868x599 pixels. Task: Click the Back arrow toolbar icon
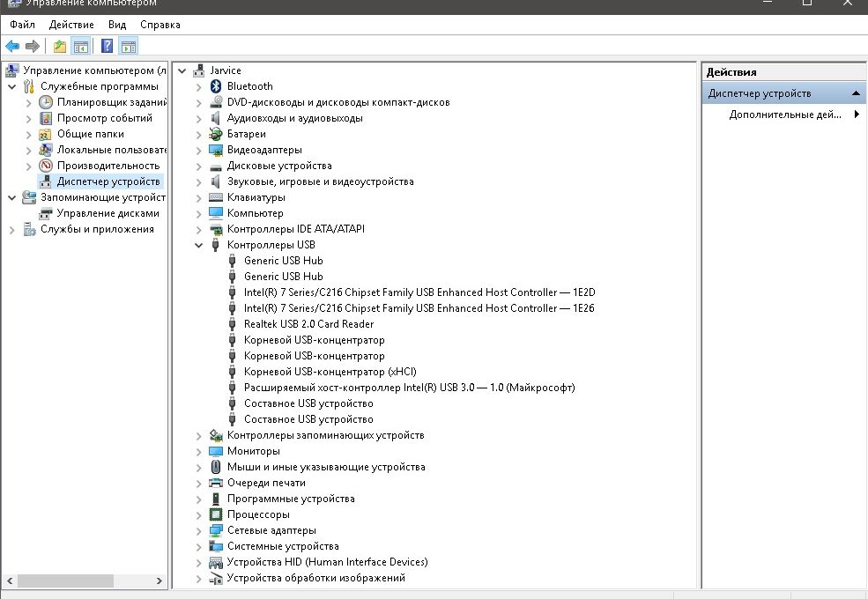(12, 47)
